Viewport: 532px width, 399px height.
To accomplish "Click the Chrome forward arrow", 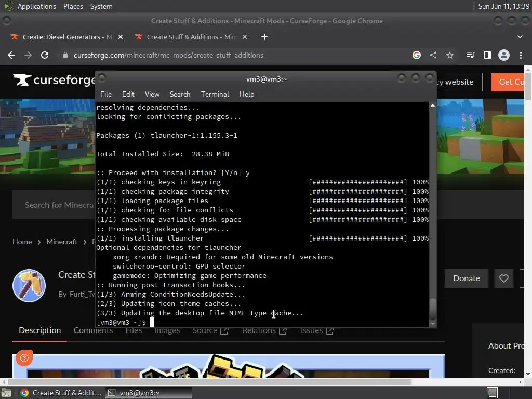I will (28, 55).
